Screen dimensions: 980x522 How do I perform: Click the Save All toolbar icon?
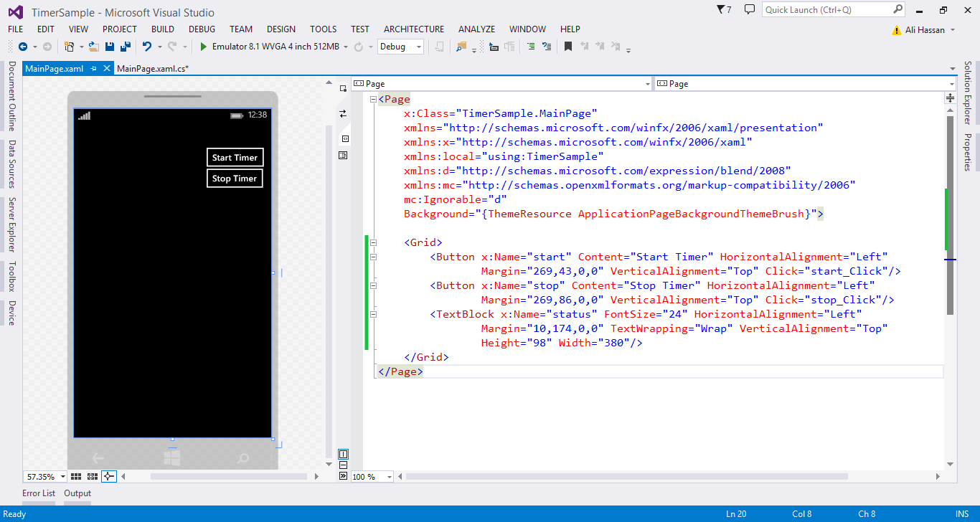(x=125, y=47)
